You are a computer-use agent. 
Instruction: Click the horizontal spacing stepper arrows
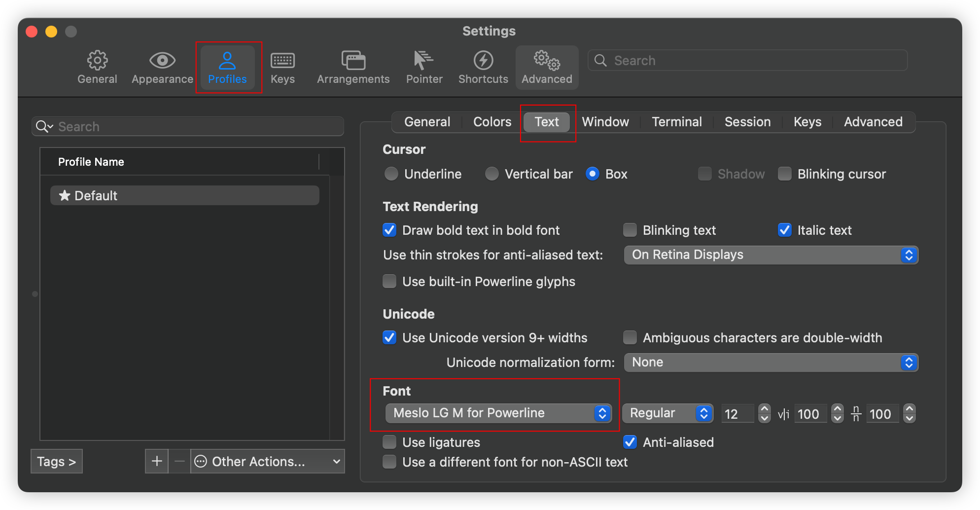tap(837, 413)
